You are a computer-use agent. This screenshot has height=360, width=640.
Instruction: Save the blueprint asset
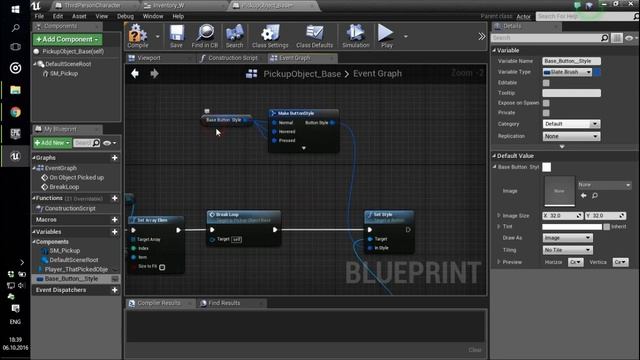[x=176, y=36]
